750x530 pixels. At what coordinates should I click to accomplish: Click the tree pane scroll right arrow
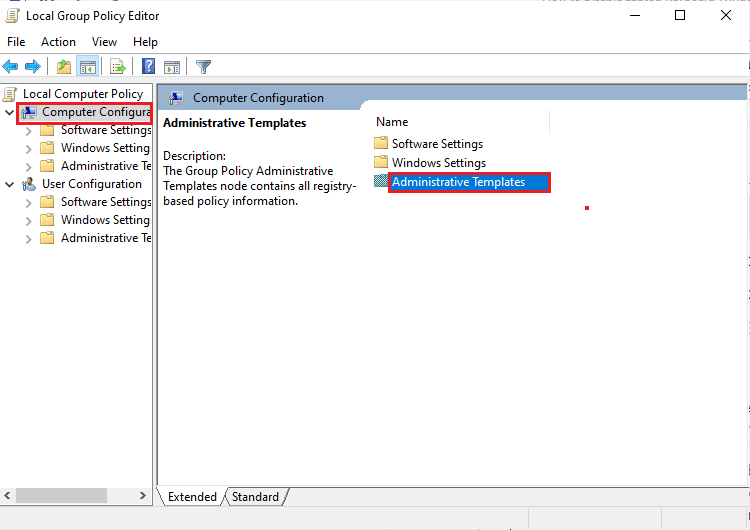pyautogui.click(x=143, y=496)
